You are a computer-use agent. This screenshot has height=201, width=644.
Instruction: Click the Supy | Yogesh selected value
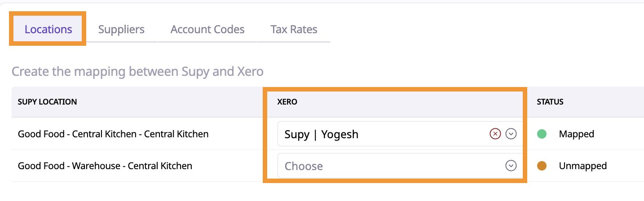(x=322, y=134)
